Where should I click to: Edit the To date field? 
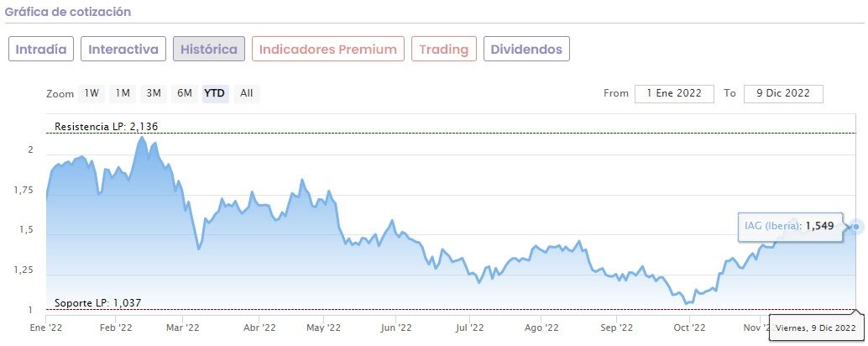point(783,93)
